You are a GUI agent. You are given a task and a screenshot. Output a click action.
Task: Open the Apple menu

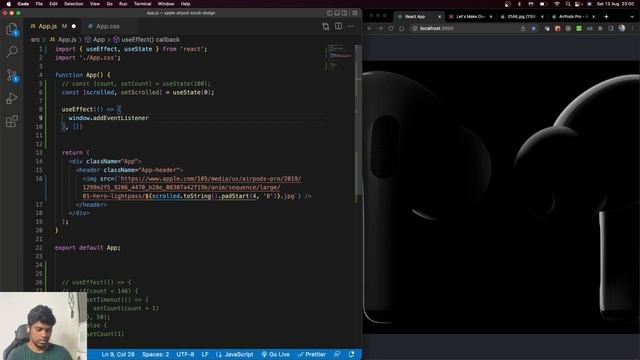click(9, 4)
